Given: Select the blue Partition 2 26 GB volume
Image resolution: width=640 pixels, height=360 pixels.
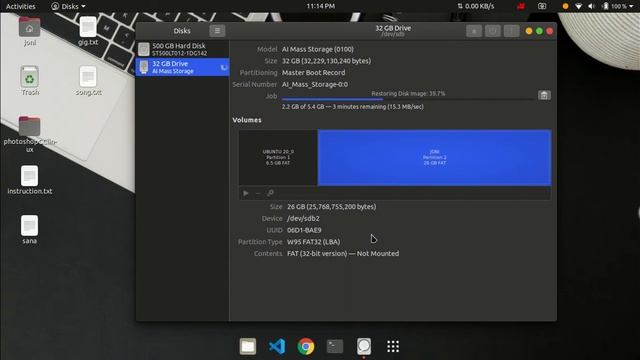Looking at the screenshot, I should point(434,158).
